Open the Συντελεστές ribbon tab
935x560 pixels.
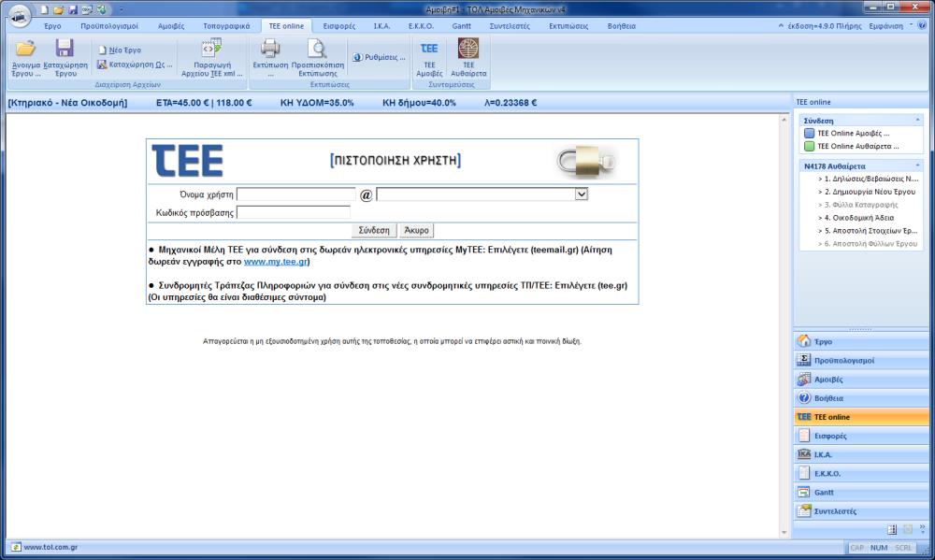(x=510, y=26)
